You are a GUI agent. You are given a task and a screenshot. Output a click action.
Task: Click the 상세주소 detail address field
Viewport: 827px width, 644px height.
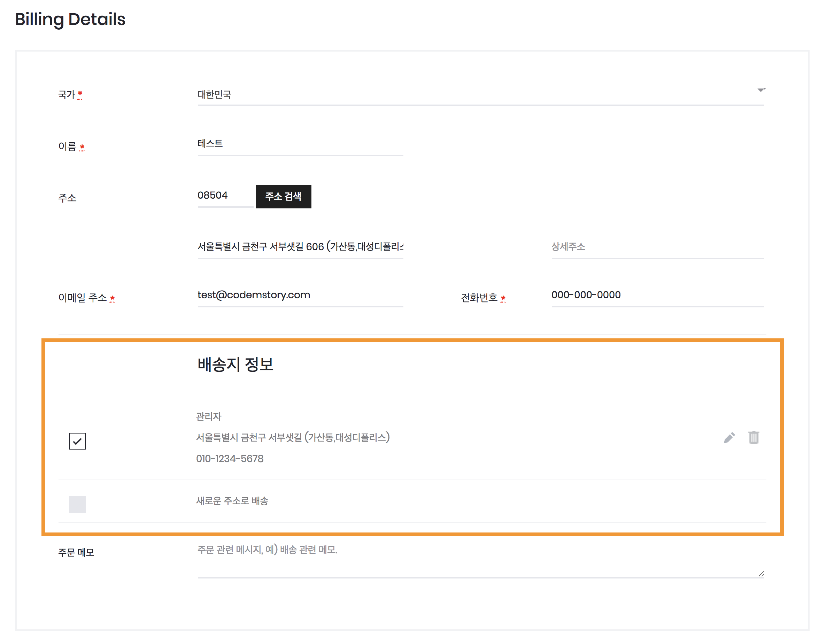click(x=657, y=247)
